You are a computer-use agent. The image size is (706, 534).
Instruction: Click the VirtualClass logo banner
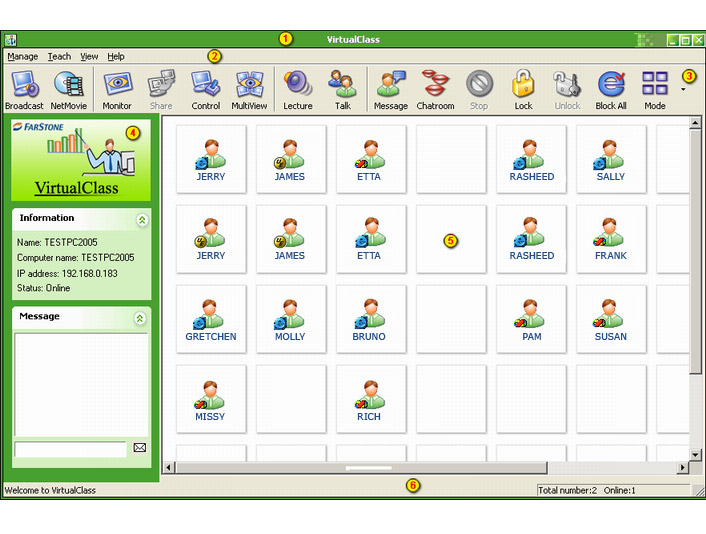pyautogui.click(x=81, y=160)
